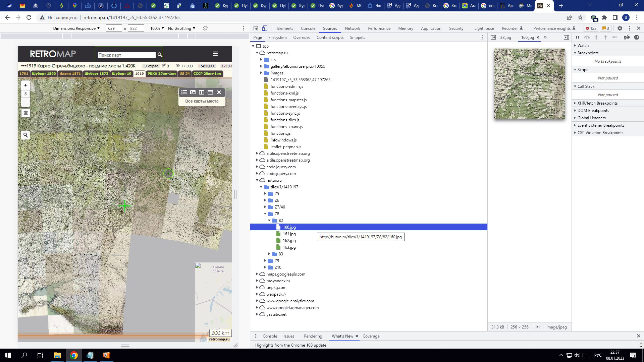This screenshot has width=644, height=362.
Task: Toggle deactivate breakpoints icon
Action: tap(627, 38)
